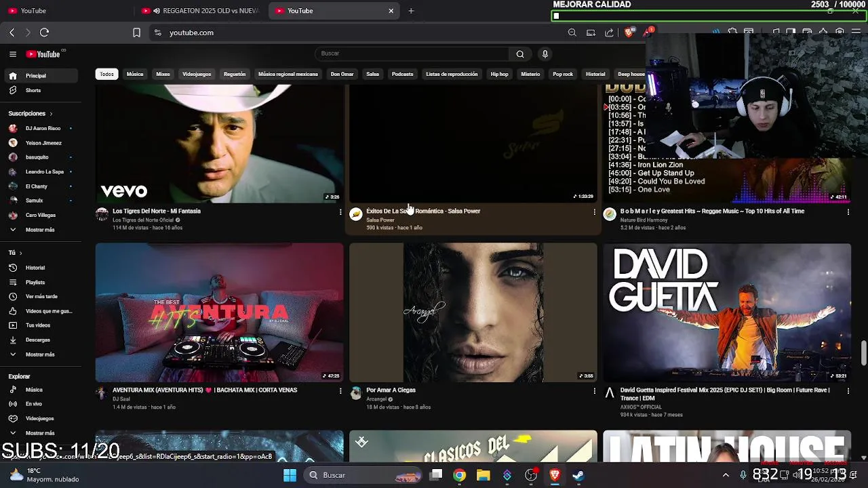Select the Salsa filter chip
868x488 pixels.
372,74
